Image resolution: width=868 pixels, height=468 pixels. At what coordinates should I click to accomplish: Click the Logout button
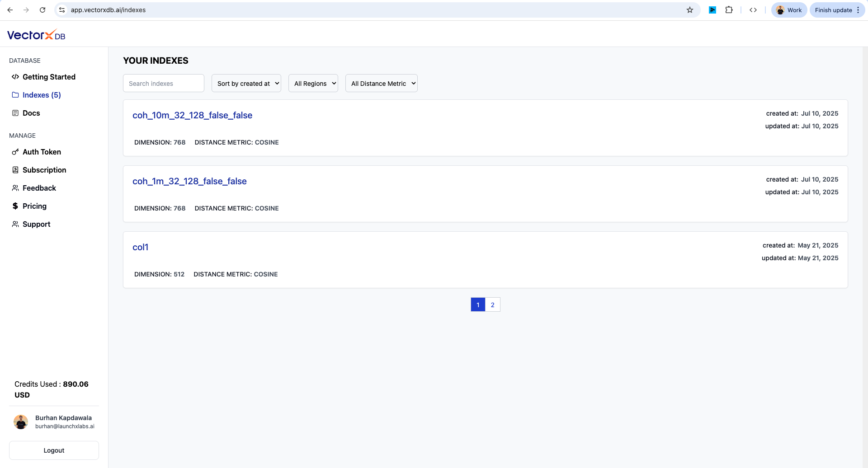54,450
